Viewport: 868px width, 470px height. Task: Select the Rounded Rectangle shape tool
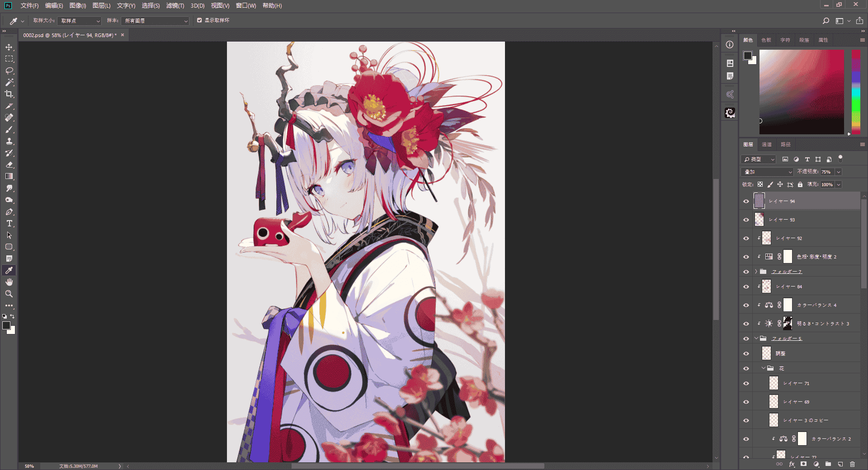point(9,247)
